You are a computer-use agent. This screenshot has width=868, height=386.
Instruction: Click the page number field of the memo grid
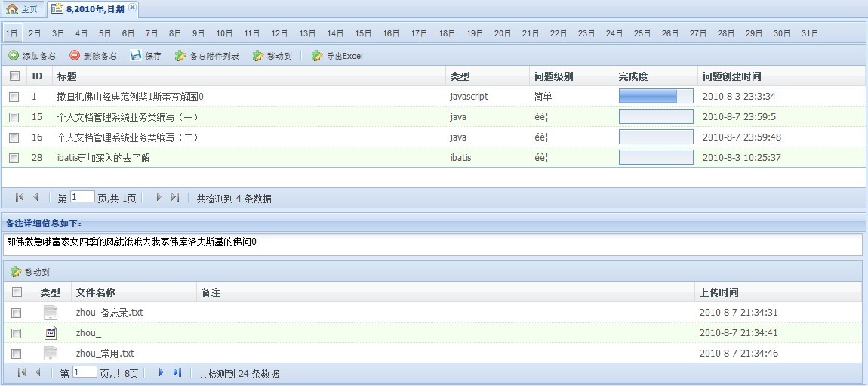(x=82, y=196)
